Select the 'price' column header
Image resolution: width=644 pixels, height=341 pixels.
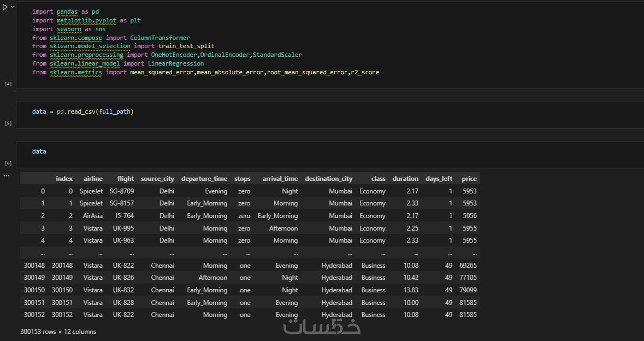(469, 179)
